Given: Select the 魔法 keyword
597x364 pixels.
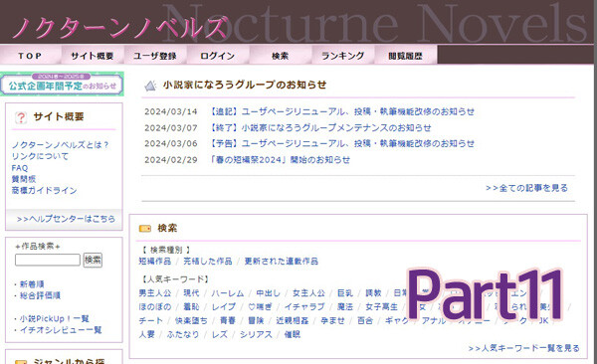Looking at the screenshot, I should pyautogui.click(x=345, y=307).
